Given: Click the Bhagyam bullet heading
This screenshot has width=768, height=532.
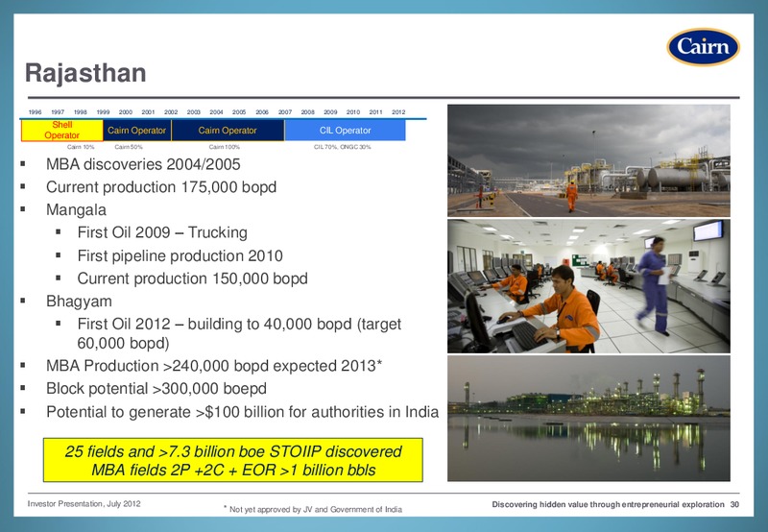Looking at the screenshot, I should (x=79, y=302).
